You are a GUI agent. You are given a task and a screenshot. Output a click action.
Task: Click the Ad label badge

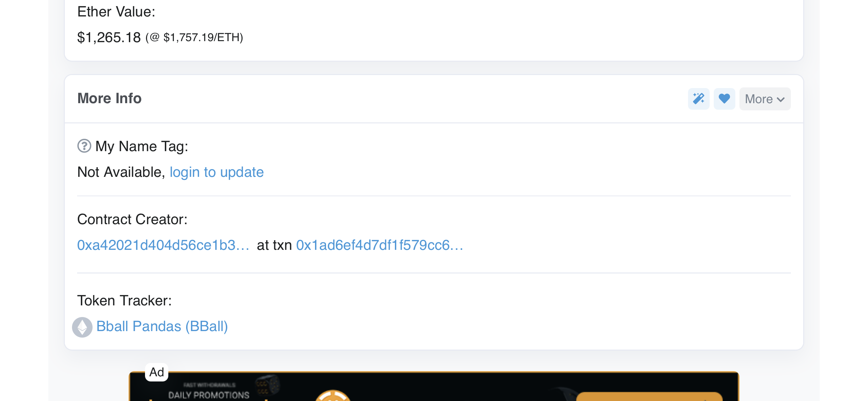(x=157, y=372)
